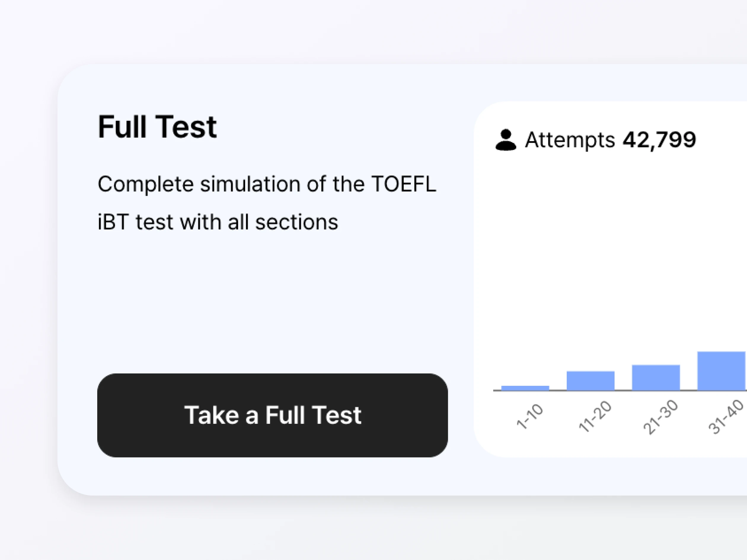The width and height of the screenshot is (747, 560).
Task: Click the histogram bar for 1-10 scores
Action: (x=525, y=388)
